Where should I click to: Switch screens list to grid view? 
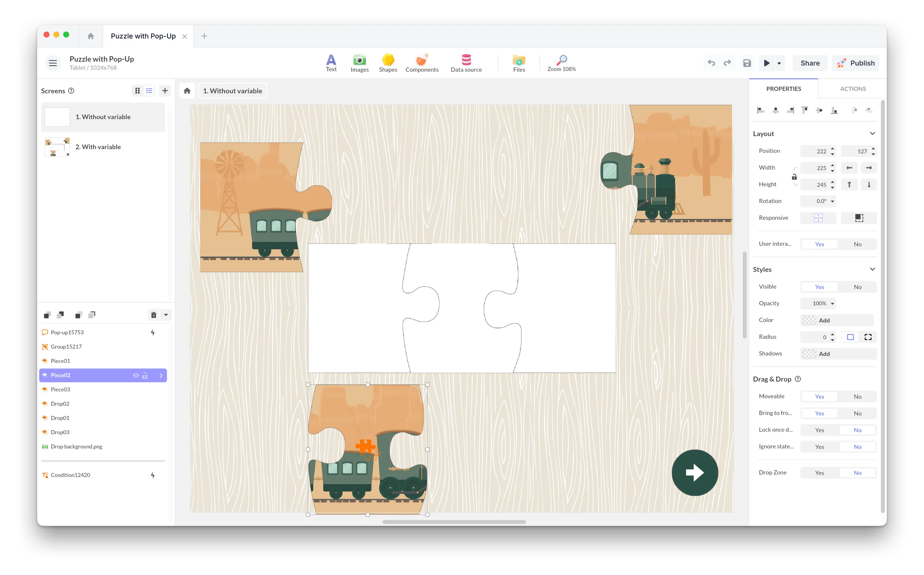click(x=138, y=91)
